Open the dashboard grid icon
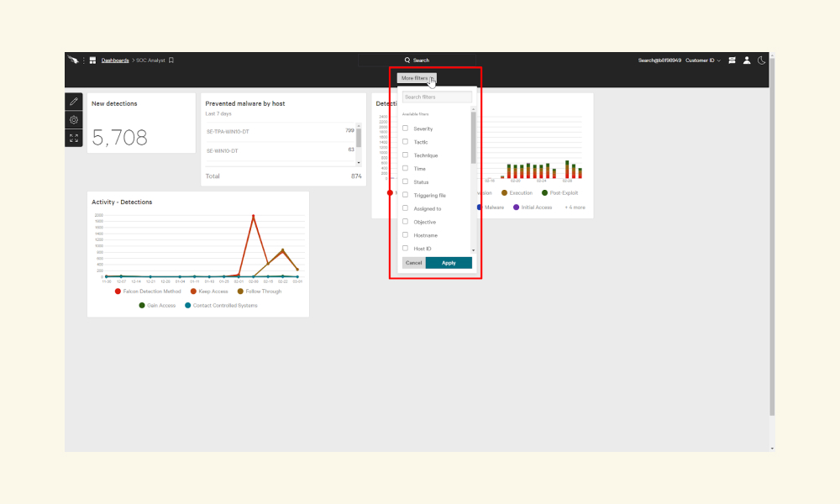Viewport: 840px width, 504px height. pos(92,60)
